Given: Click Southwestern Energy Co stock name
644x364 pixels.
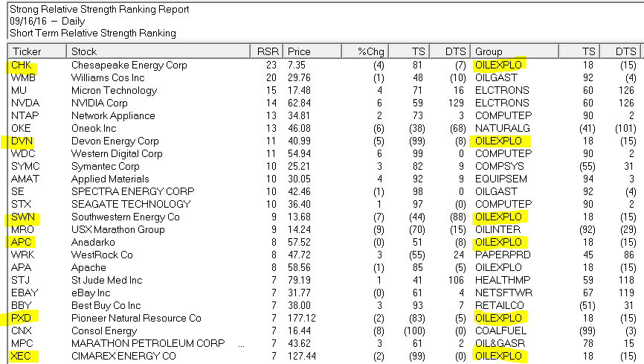Looking at the screenshot, I should point(125,217).
